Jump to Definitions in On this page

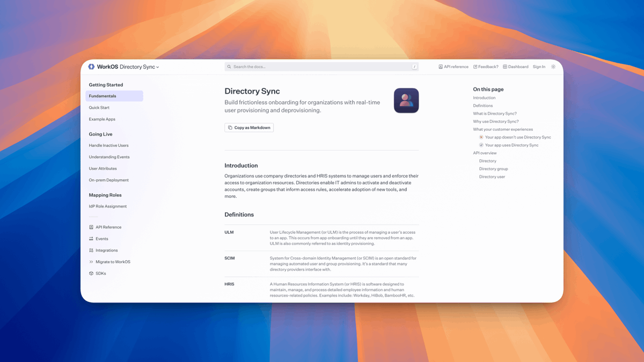pos(482,106)
